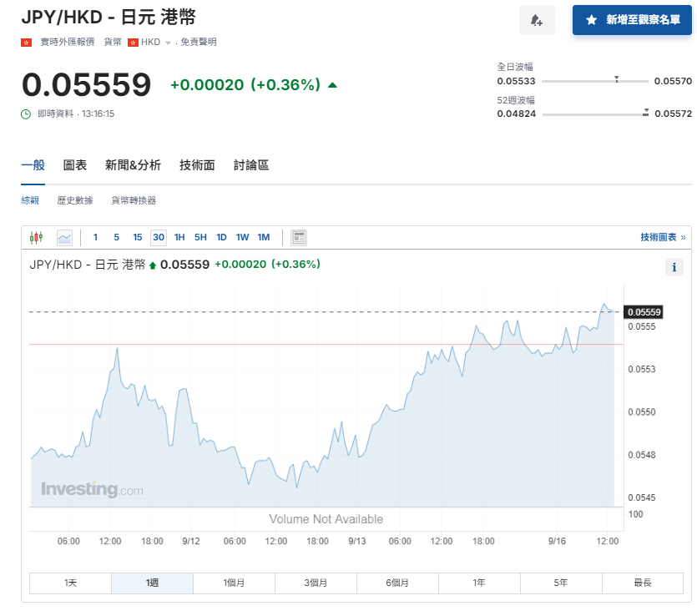Click the HKD flag icon in the header

[133, 41]
